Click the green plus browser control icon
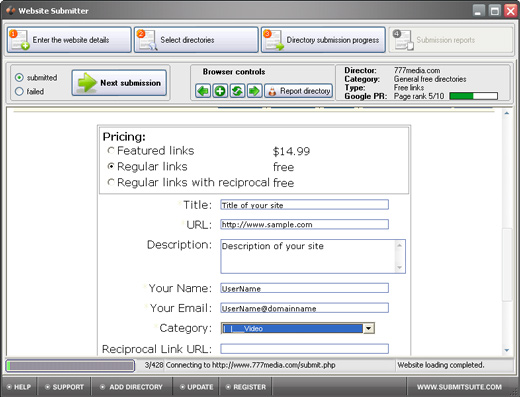The height and width of the screenshot is (397, 520). pyautogui.click(x=220, y=91)
